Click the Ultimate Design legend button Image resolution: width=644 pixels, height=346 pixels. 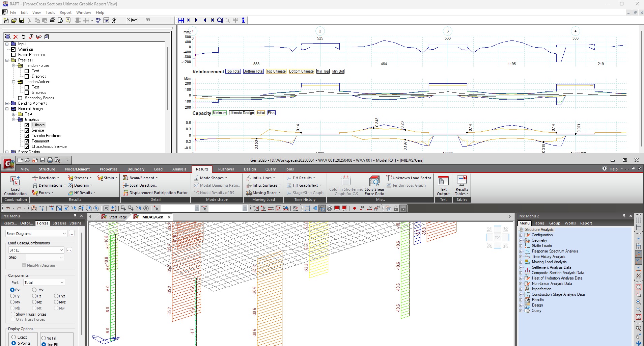(242, 113)
